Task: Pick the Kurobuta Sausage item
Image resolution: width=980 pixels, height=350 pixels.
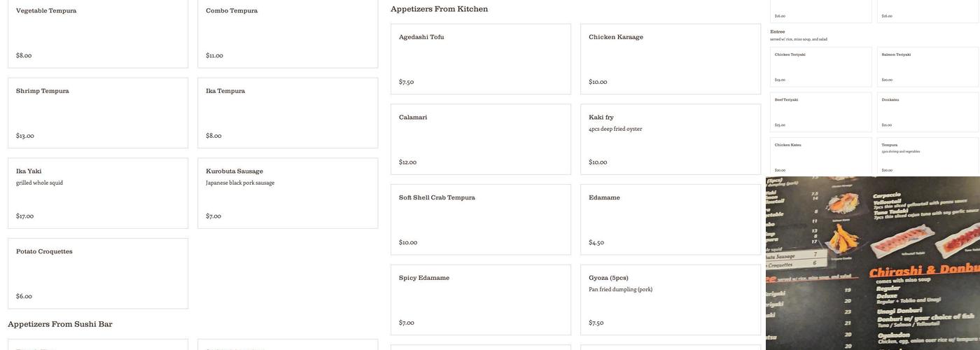Action: point(288,193)
